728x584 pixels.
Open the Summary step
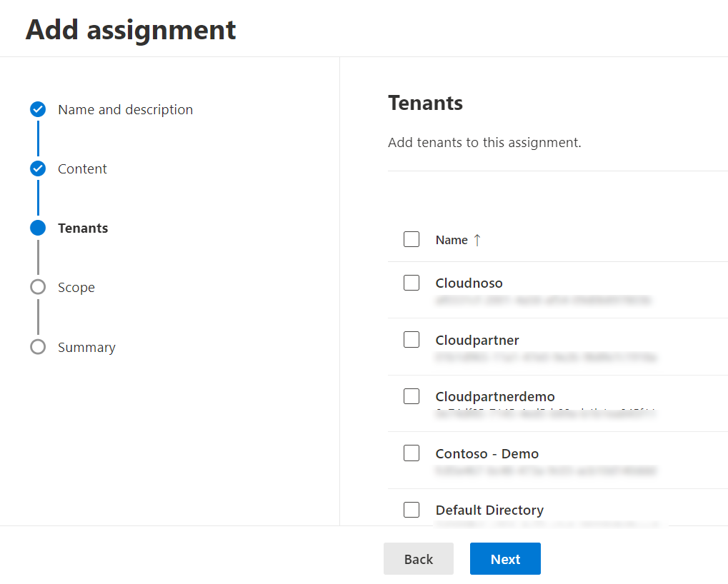[86, 347]
